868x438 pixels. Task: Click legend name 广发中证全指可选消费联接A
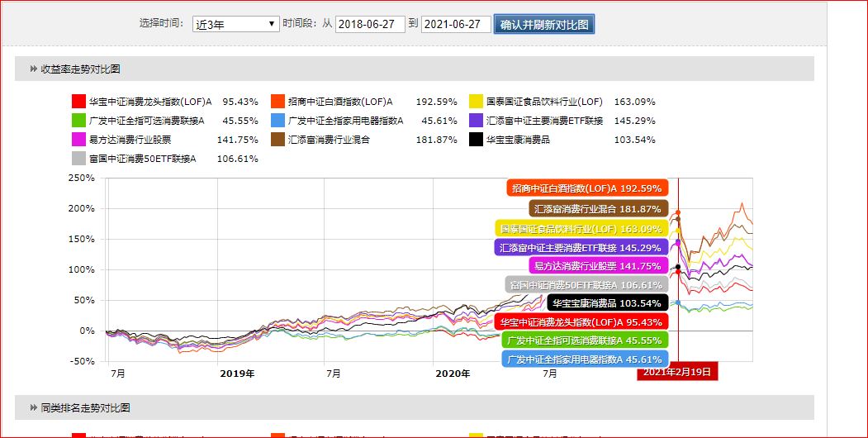[x=147, y=121]
